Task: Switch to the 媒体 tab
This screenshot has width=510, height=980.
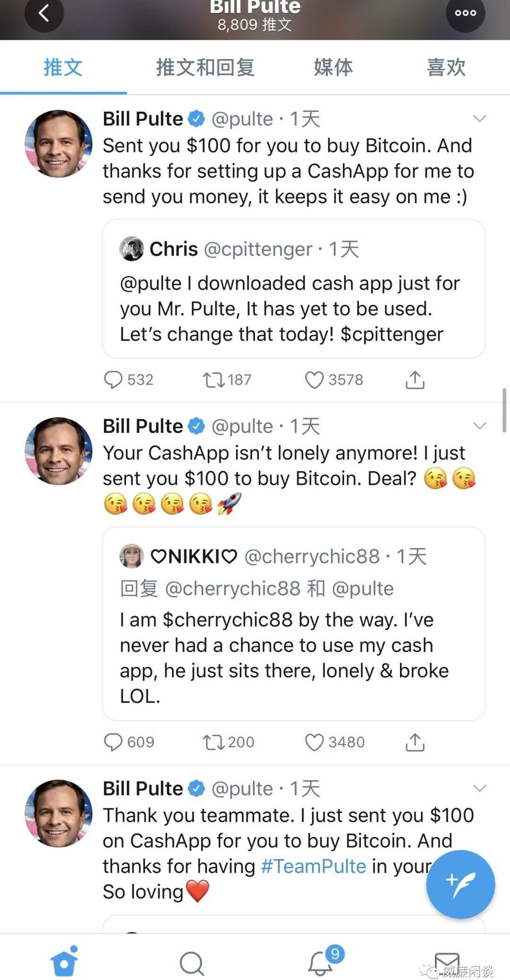Action: [x=333, y=68]
